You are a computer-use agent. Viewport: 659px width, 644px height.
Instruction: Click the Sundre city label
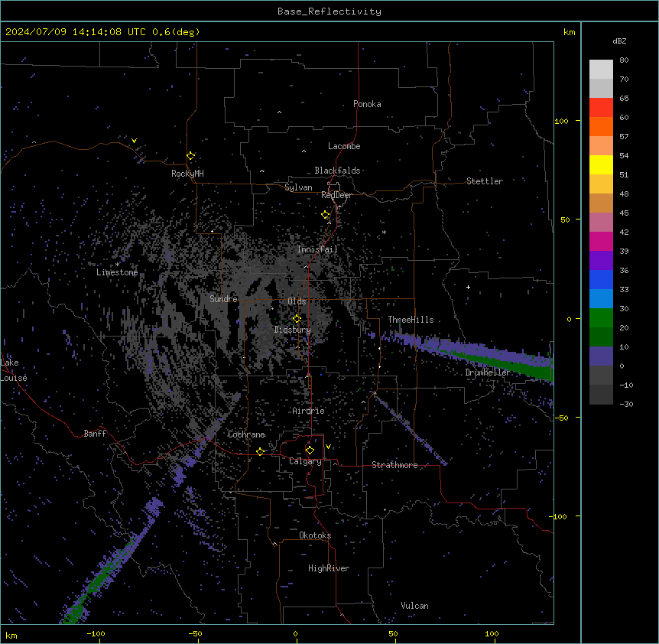(x=223, y=299)
